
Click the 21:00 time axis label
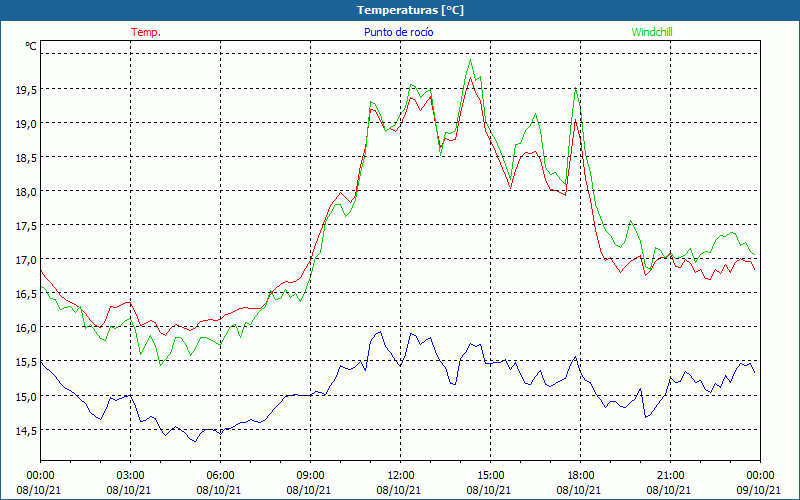coord(670,476)
